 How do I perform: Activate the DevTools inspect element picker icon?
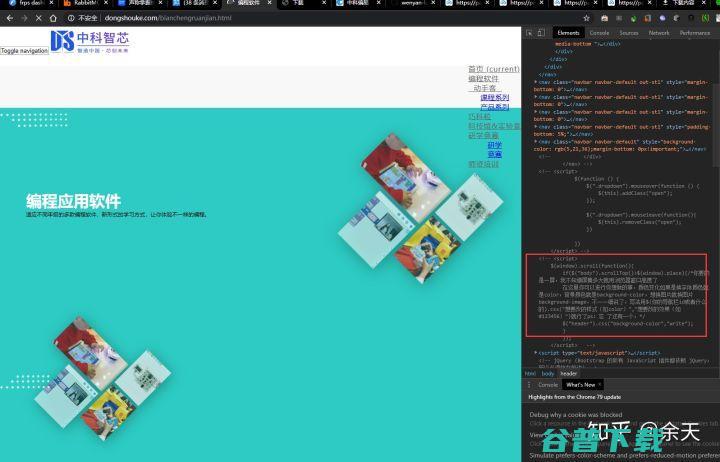tap(529, 33)
